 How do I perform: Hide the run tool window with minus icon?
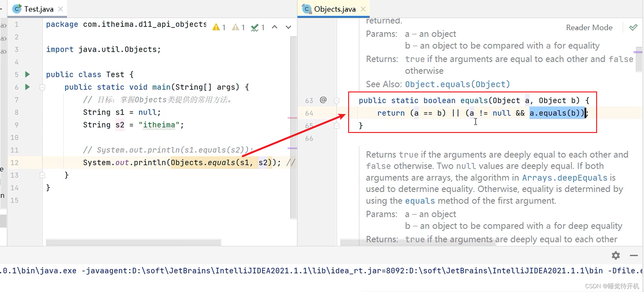coord(634,256)
